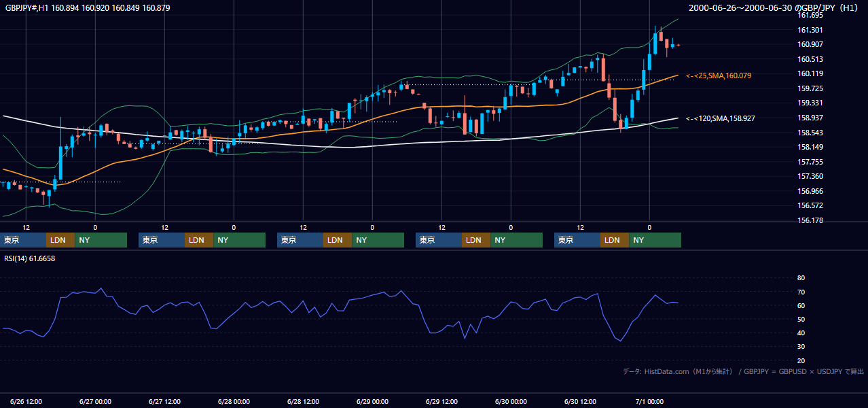Click the 6/28 東京 session block
The width and height of the screenshot is (868, 408).
click(x=300, y=240)
